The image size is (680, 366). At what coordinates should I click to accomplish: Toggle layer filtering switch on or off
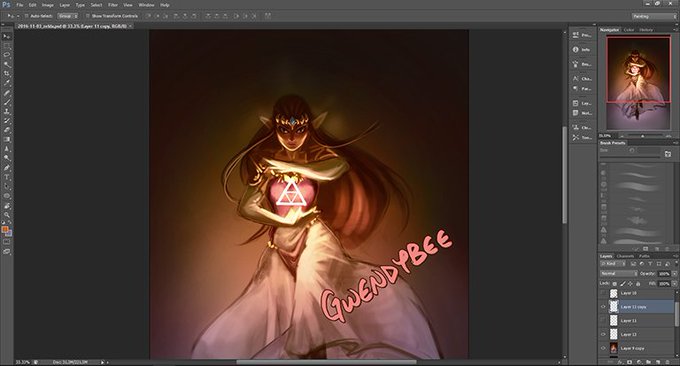click(x=676, y=263)
